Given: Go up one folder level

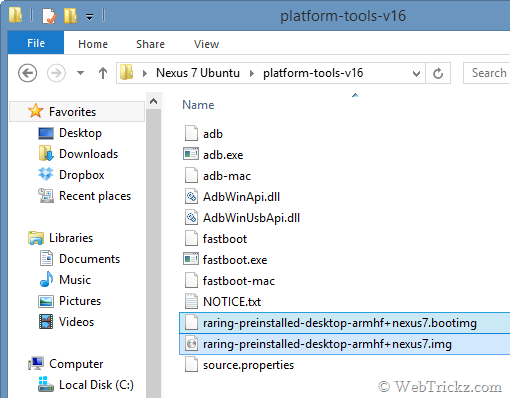Looking at the screenshot, I should (x=103, y=73).
